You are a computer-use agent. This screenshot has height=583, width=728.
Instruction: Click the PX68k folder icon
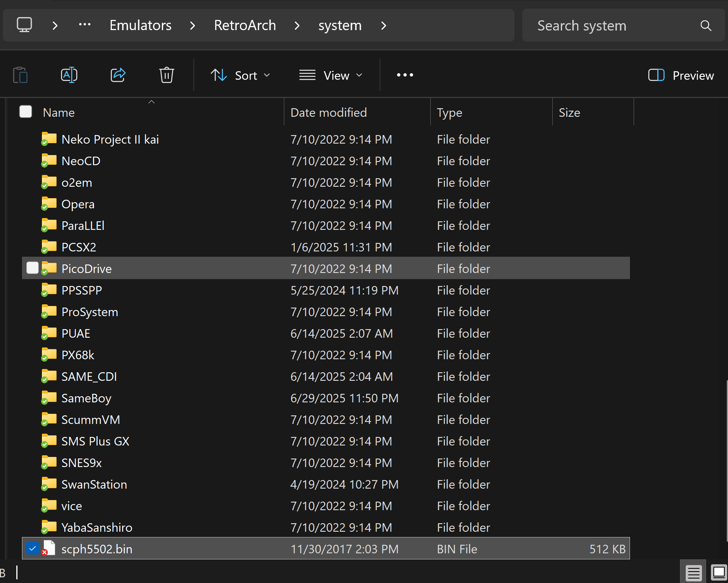tap(49, 354)
